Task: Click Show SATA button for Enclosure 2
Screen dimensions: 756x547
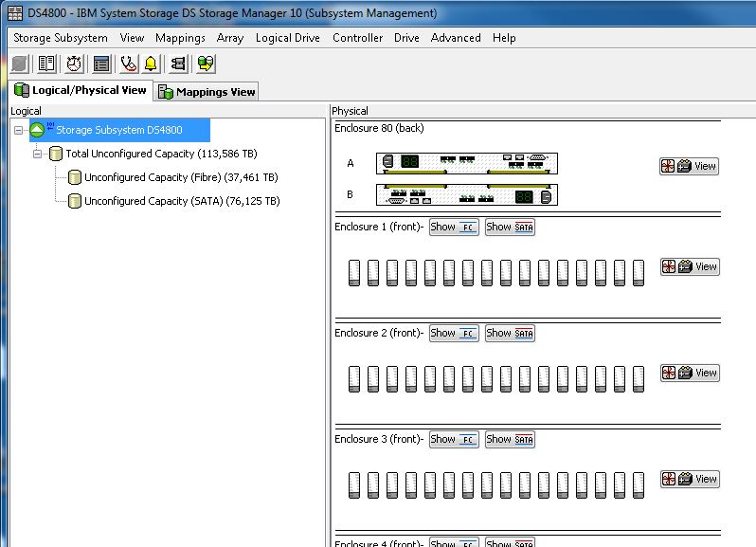Action: 510,333
